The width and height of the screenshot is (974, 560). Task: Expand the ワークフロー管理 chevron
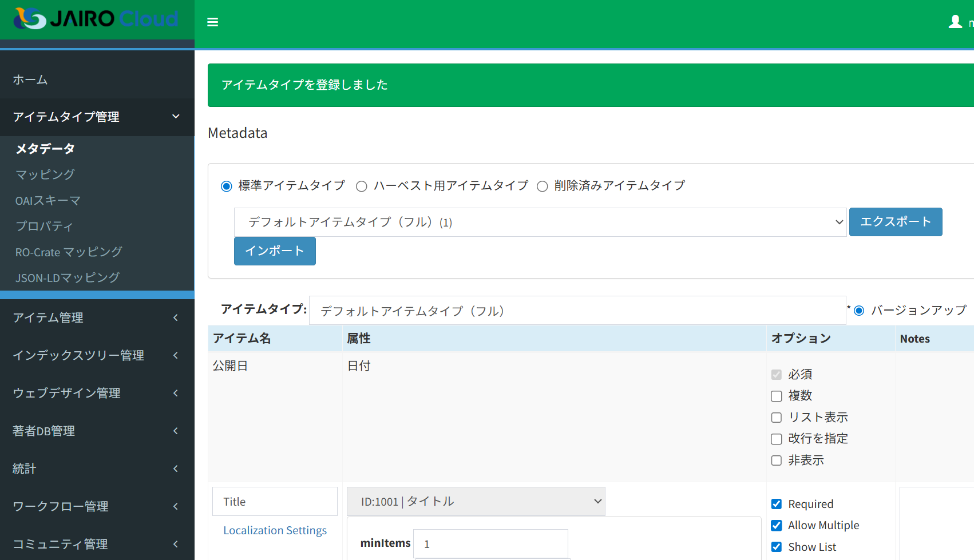[176, 506]
